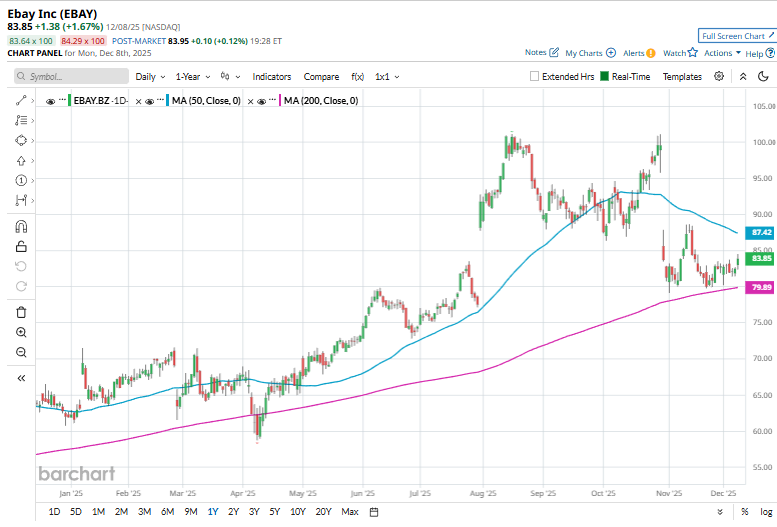Pick a date range with calendar icon
The width and height of the screenshot is (777, 527).
373,512
